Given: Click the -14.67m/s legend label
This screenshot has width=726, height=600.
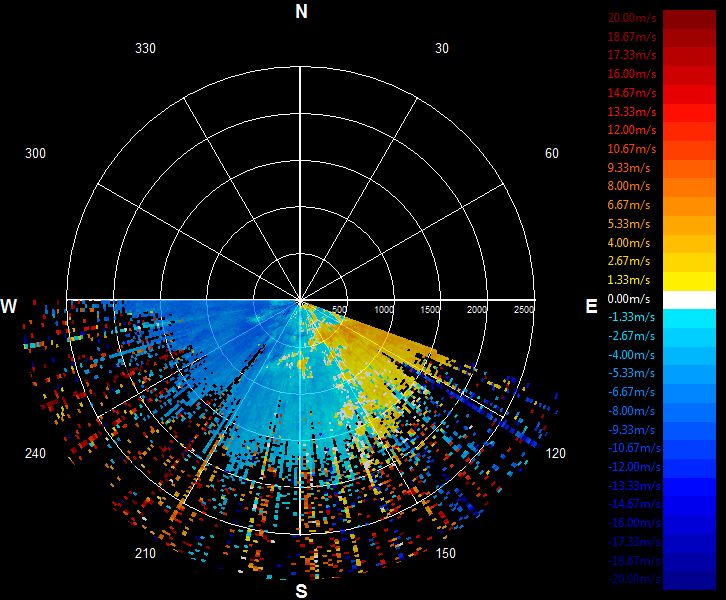Looking at the screenshot, I should 634,504.
